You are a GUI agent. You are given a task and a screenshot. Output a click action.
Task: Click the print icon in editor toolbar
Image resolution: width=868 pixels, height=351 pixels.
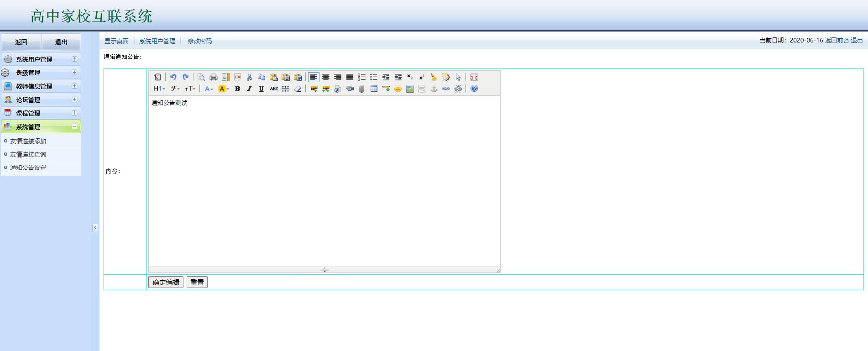pyautogui.click(x=213, y=77)
